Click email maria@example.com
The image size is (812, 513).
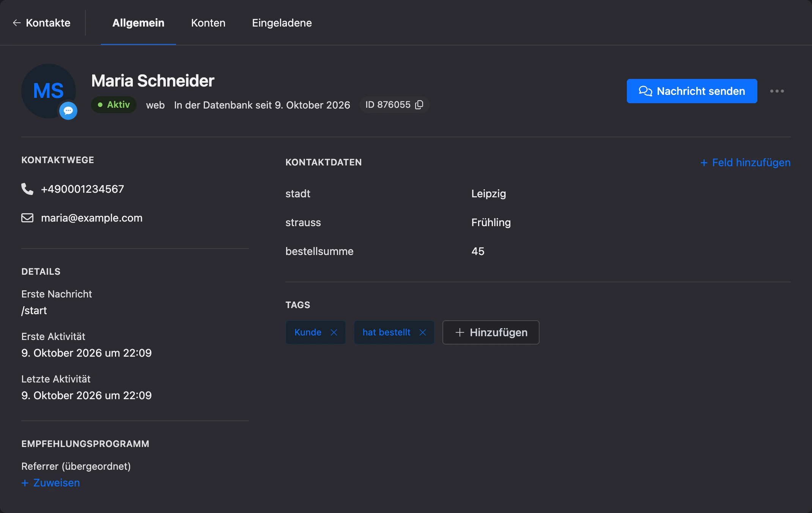pos(92,218)
